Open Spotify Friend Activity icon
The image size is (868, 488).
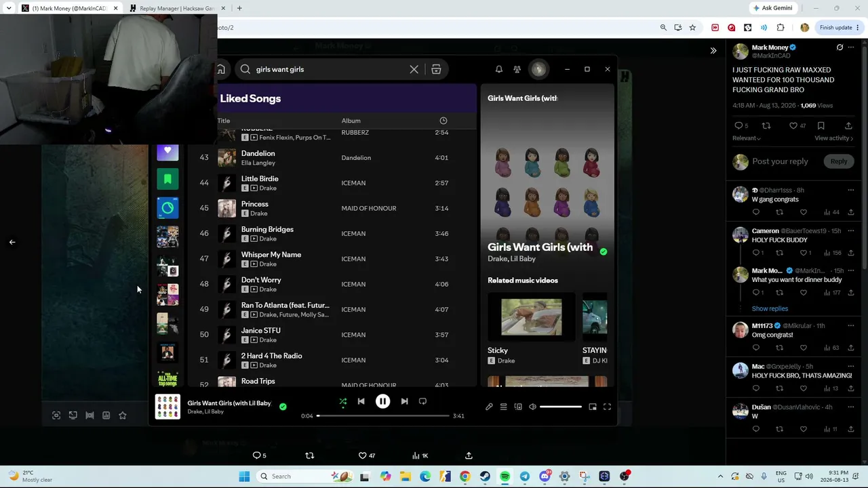pos(517,69)
